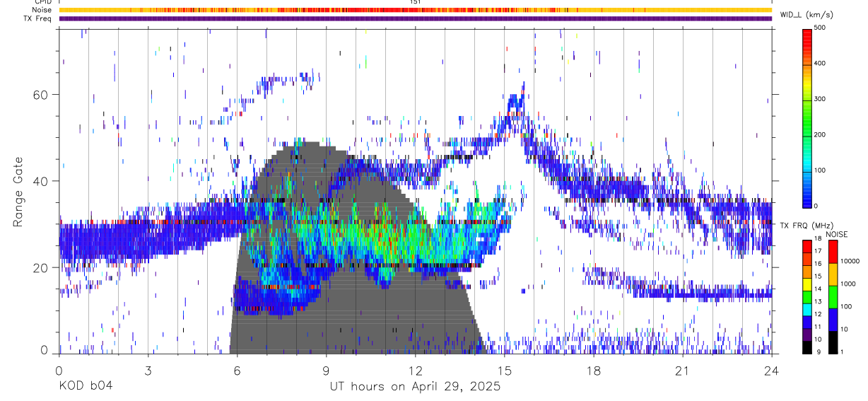Viewport: 868px width, 401px height.
Task: Select the red 17–18 MHz TX FRQ swatch
Action: point(807,245)
